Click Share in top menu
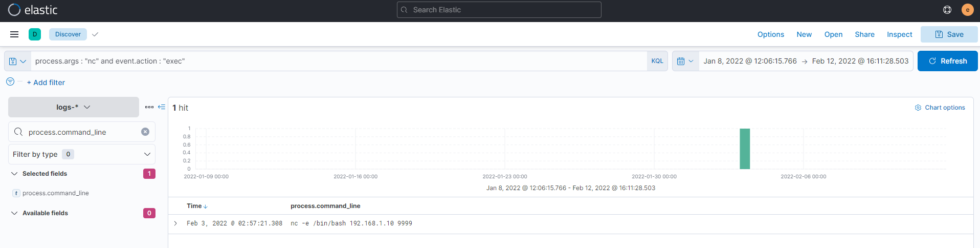The image size is (980, 248). [x=864, y=34]
